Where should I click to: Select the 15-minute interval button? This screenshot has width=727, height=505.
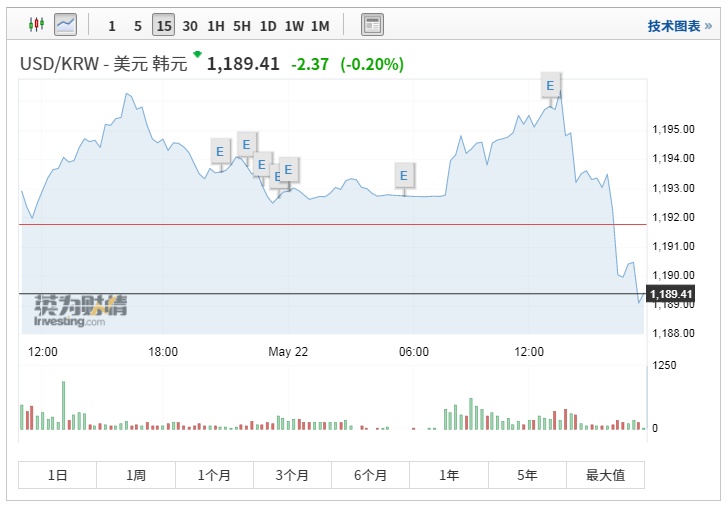pyautogui.click(x=164, y=26)
